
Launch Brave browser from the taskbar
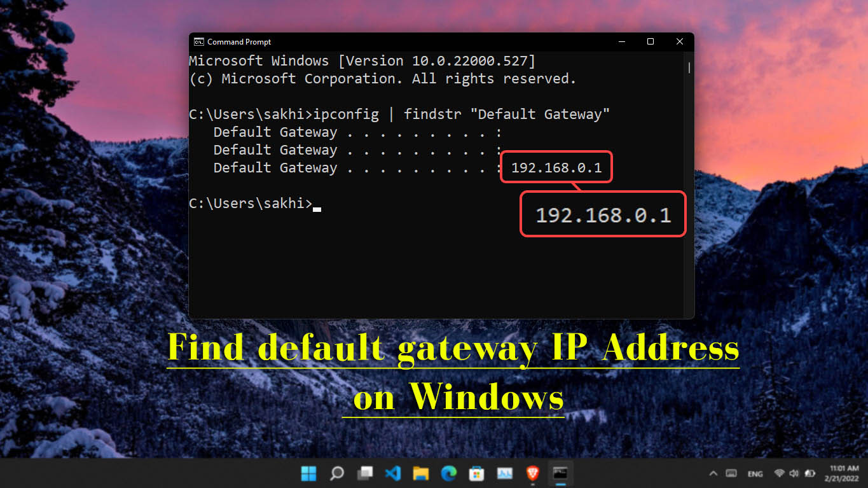point(532,473)
